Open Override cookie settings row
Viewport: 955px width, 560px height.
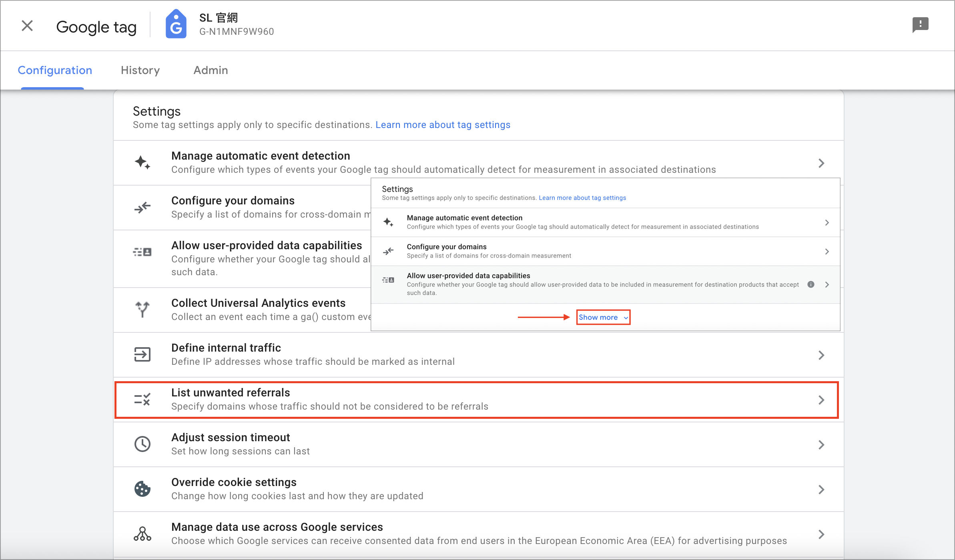479,489
